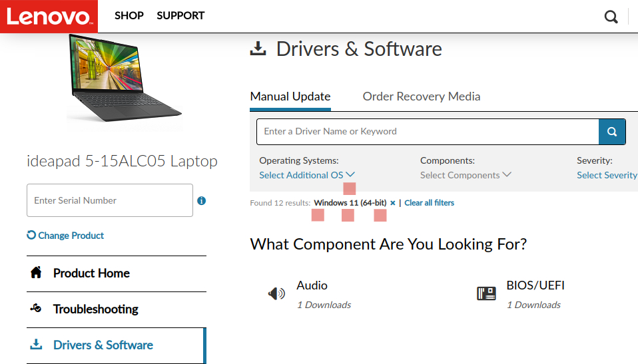Click the Change Product refresh icon
Image resolution: width=638 pixels, height=364 pixels.
[x=31, y=235]
